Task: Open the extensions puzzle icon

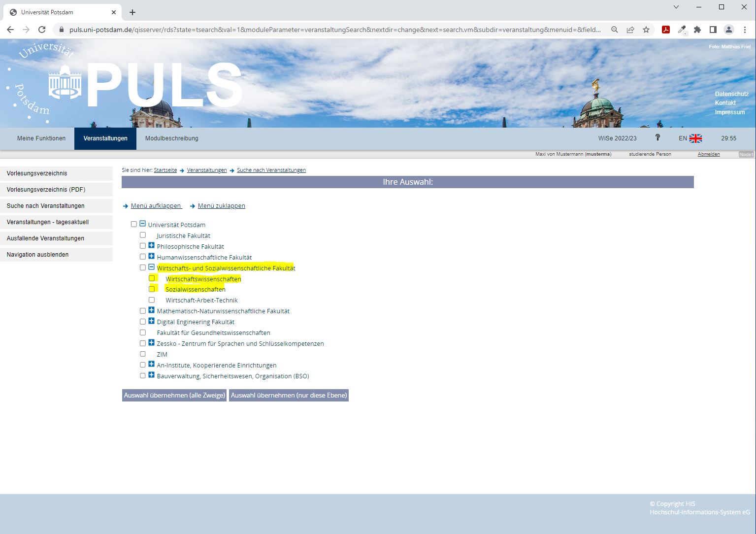Action: 697,30
